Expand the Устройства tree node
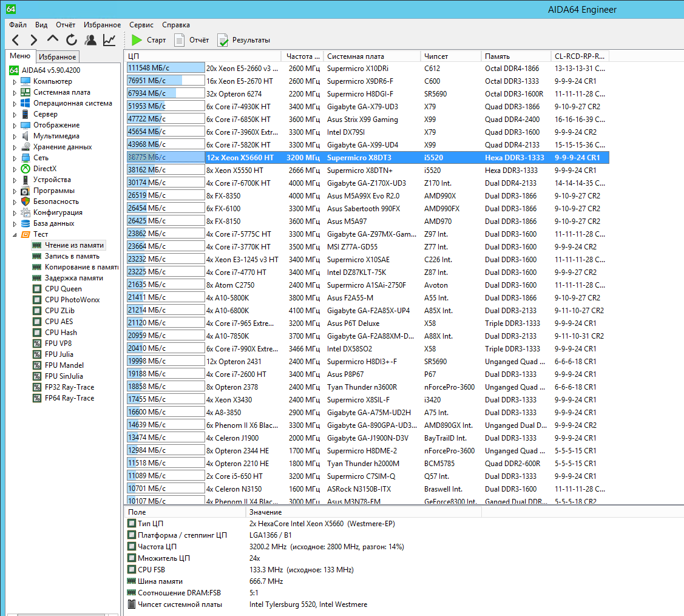The image size is (684, 616). coord(15,180)
